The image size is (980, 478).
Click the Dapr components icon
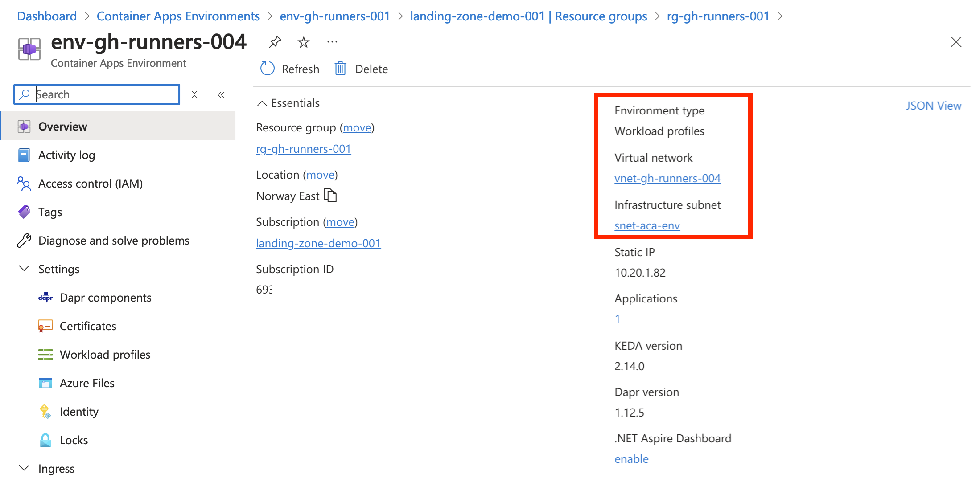point(45,298)
